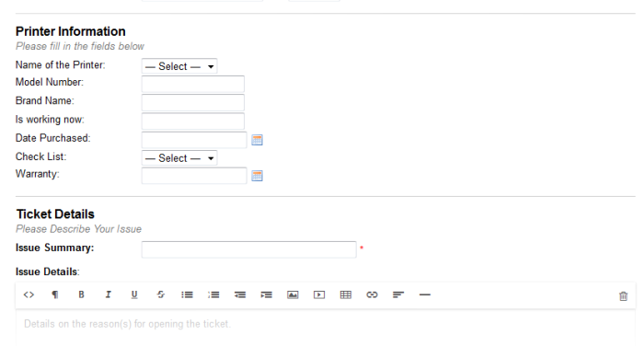Click the Issue Summary text field
644x346 pixels.
[x=249, y=250]
